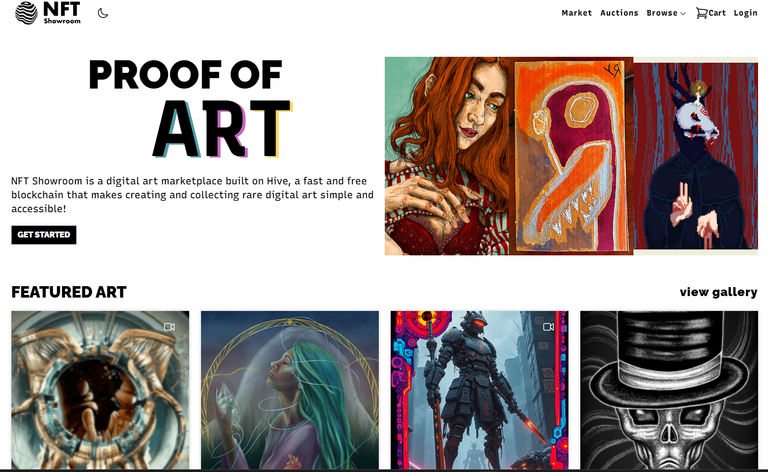768x472 pixels.
Task: Open the orange abstract bird painting
Action: (571, 156)
